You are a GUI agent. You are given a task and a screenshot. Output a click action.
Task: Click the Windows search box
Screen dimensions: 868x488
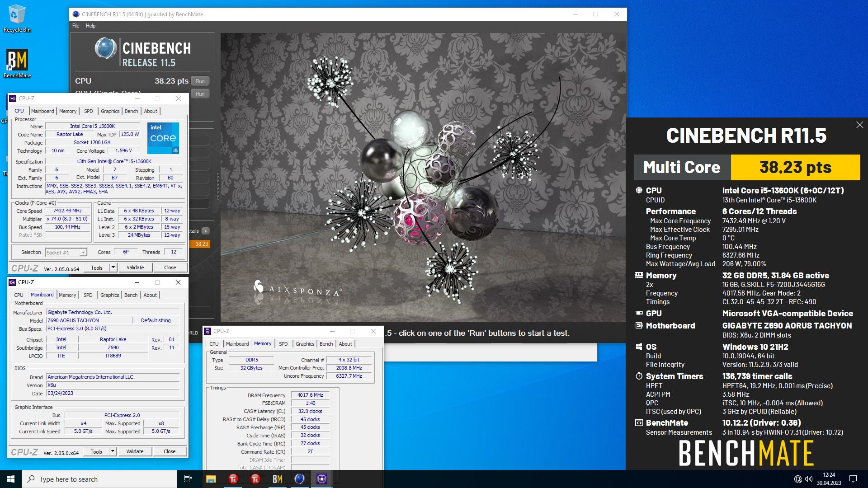tap(99, 479)
